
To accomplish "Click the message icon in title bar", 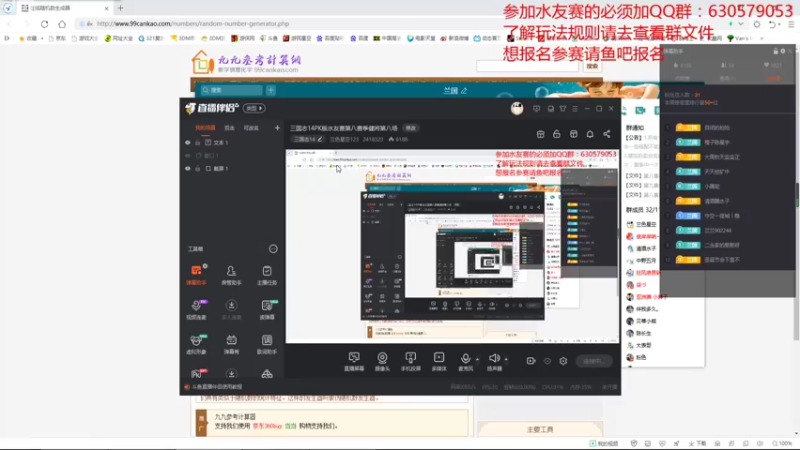I will tap(536, 109).
